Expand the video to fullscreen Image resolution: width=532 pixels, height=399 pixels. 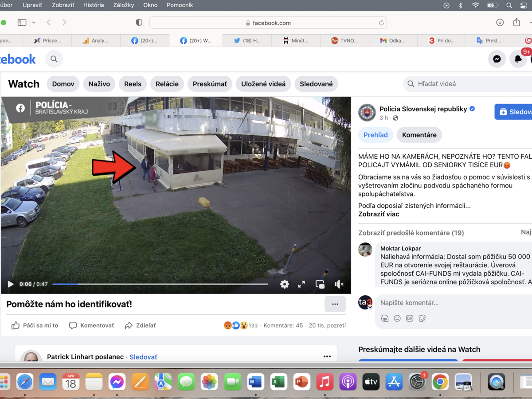pos(301,284)
